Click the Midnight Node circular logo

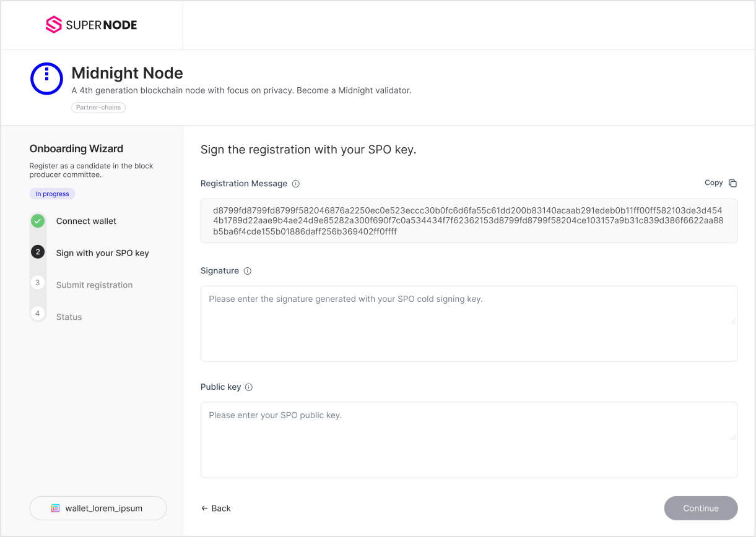coord(47,79)
